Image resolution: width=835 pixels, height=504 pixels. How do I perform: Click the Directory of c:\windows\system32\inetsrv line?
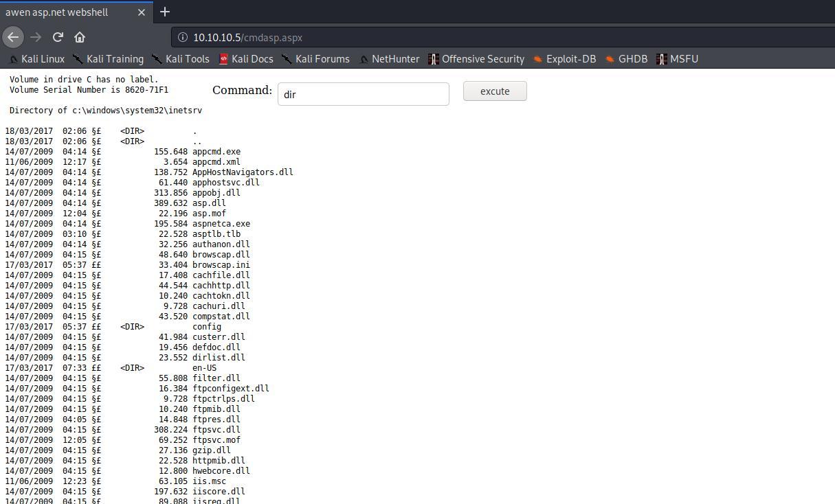click(x=106, y=111)
